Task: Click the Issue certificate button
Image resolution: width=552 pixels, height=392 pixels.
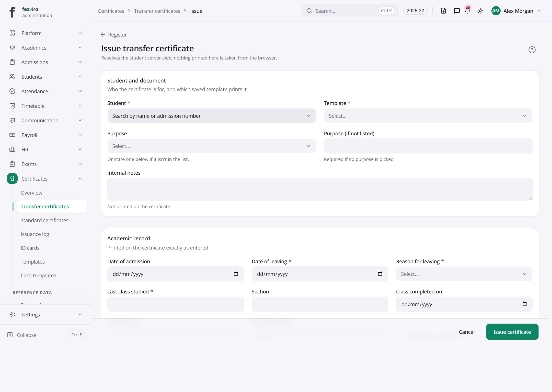Action: 512,332
